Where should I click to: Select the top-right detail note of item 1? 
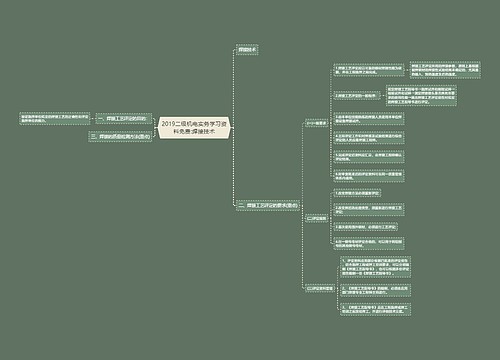(x=445, y=70)
